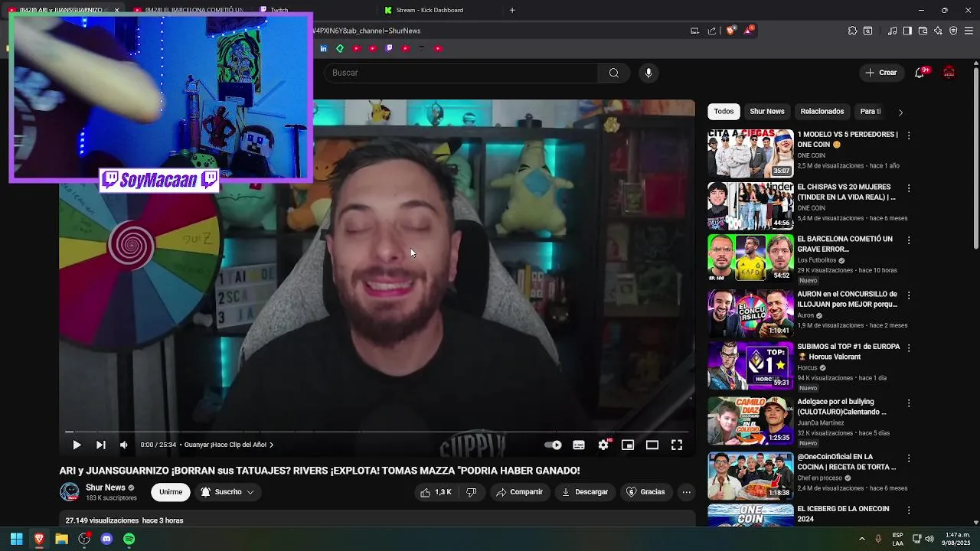Open the video player settings gear
The width and height of the screenshot is (980, 551).
click(603, 445)
